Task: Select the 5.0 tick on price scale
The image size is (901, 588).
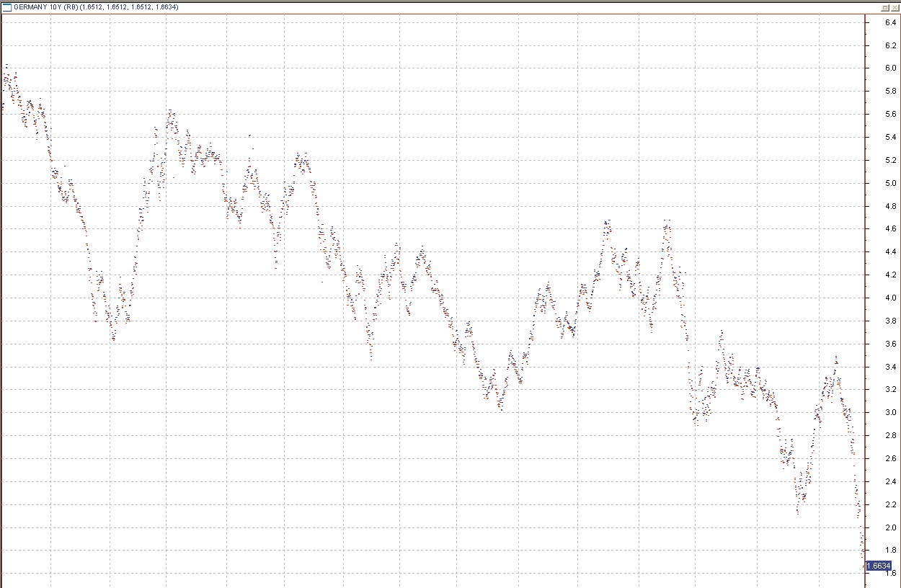Action: tap(890, 184)
